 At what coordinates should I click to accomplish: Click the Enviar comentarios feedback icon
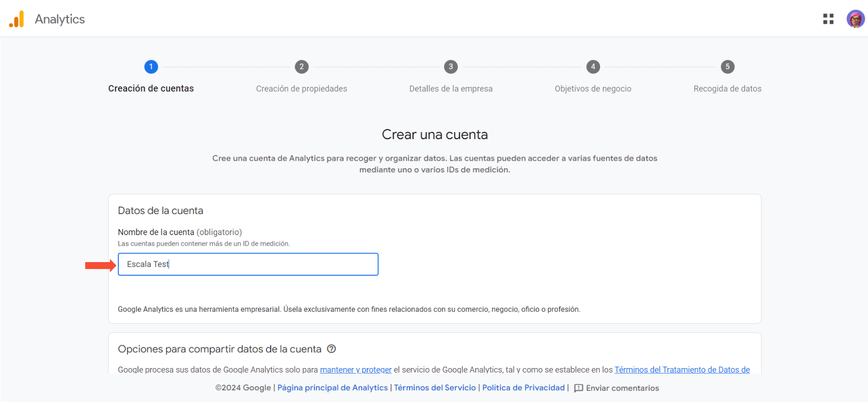(578, 388)
